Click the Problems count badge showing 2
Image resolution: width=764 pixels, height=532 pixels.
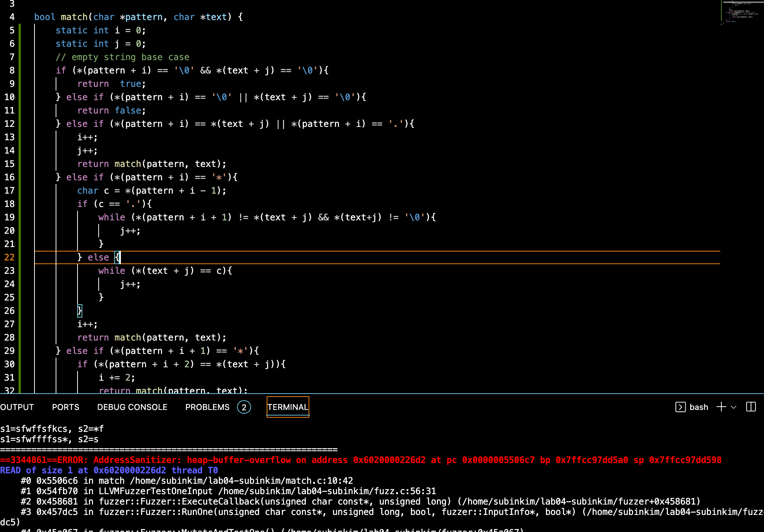pos(244,407)
